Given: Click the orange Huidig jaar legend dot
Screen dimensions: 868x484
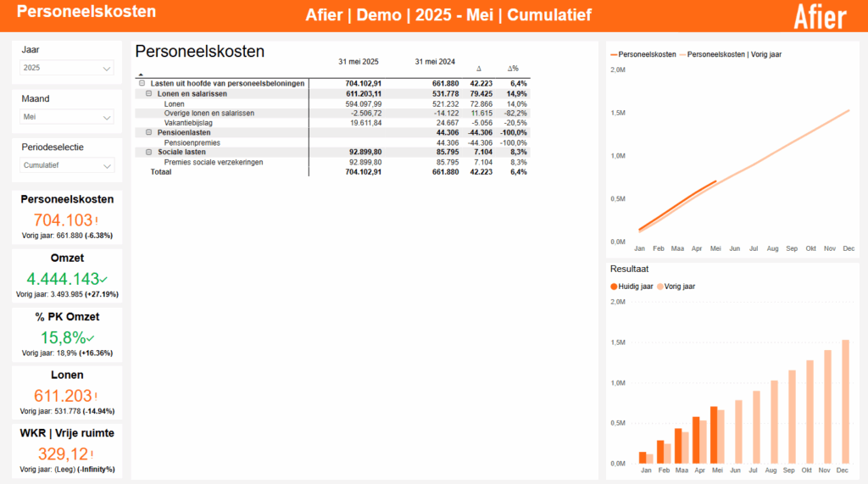Looking at the screenshot, I should click(x=615, y=287).
